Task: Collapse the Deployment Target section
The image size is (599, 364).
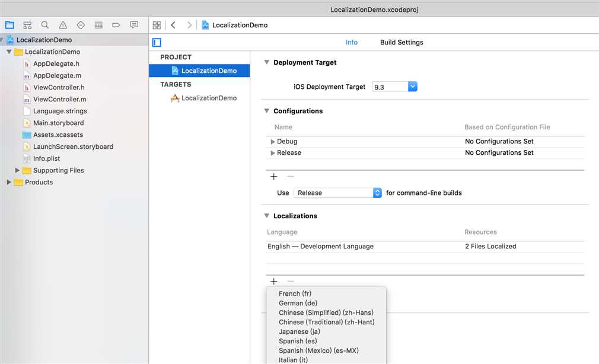Action: [x=266, y=62]
